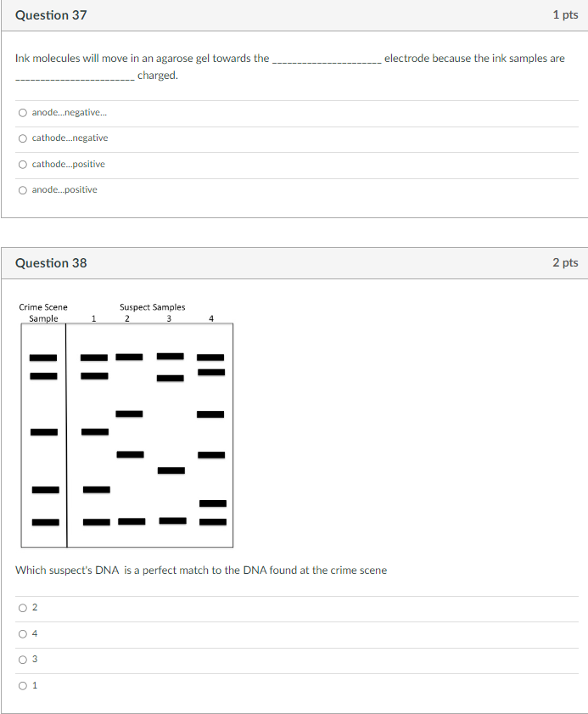Choose suspect 2 as the answer

(x=23, y=608)
